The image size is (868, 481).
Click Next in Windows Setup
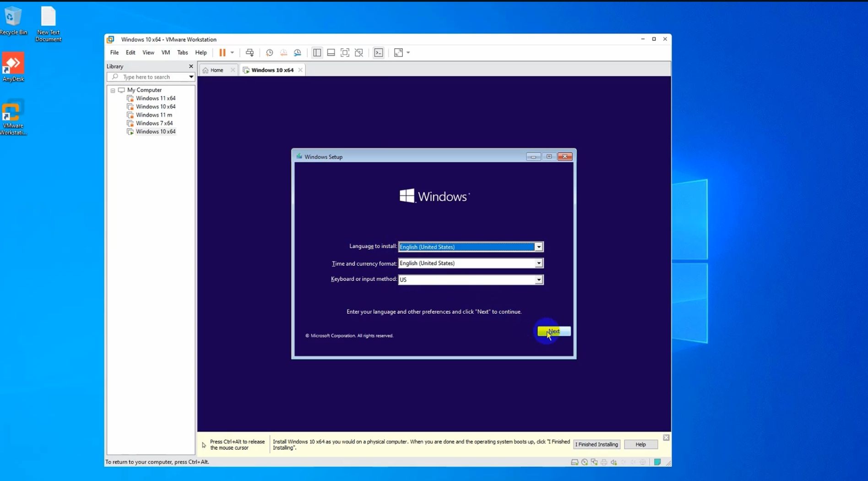click(554, 331)
